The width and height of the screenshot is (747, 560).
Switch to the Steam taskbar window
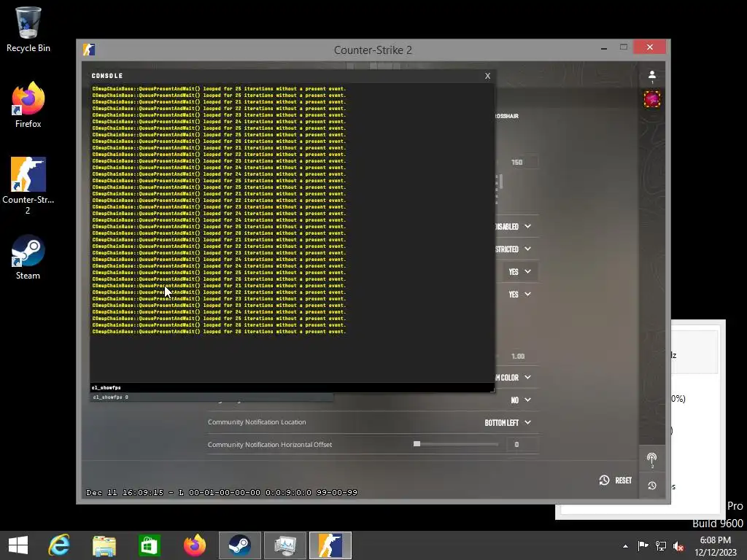coord(239,545)
